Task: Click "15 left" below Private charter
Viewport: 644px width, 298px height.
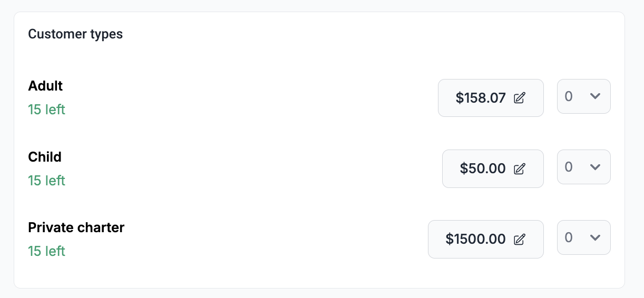Action: 46,251
